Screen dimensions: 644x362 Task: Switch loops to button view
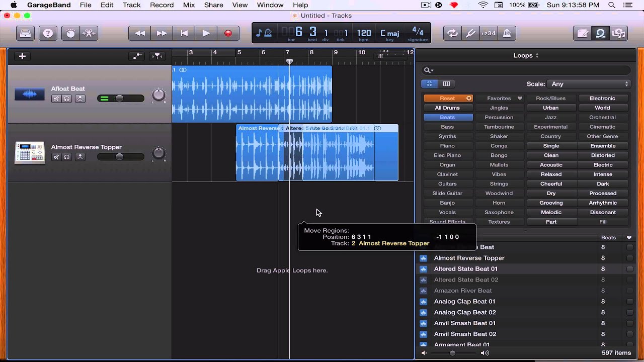[429, 84]
